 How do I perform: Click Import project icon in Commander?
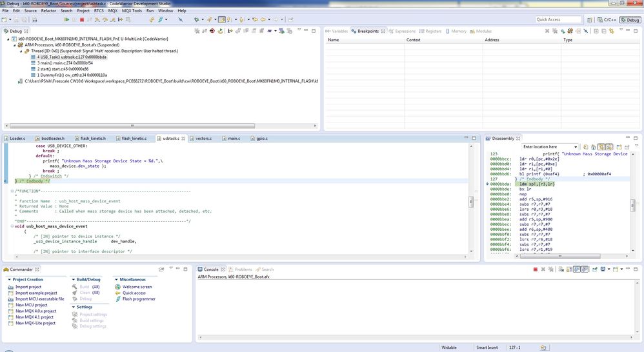tap(11, 287)
